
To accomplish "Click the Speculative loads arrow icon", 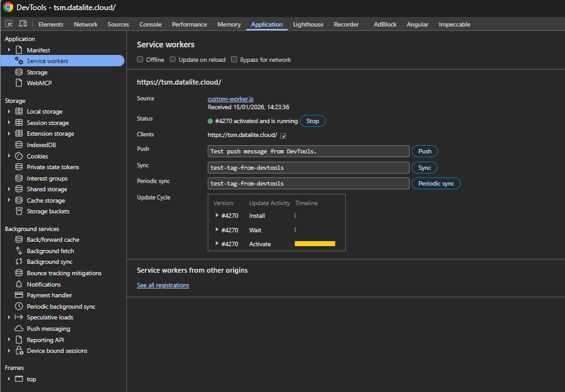I will pyautogui.click(x=19, y=317).
